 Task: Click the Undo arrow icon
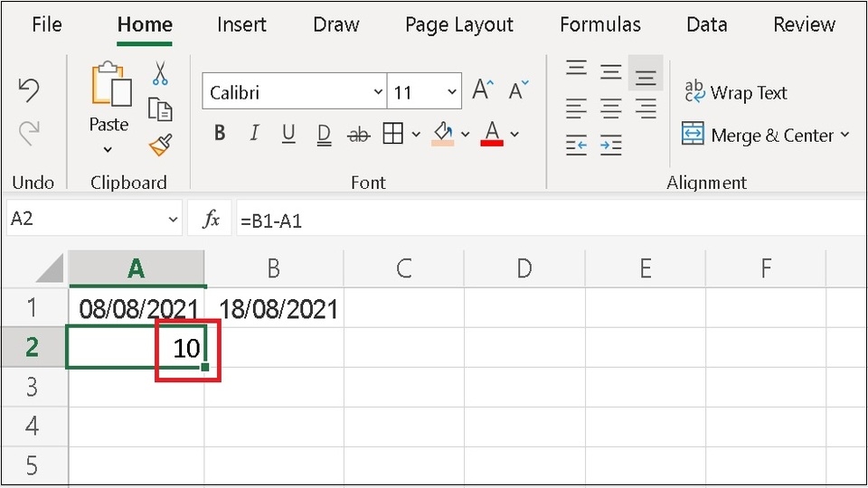[29, 89]
